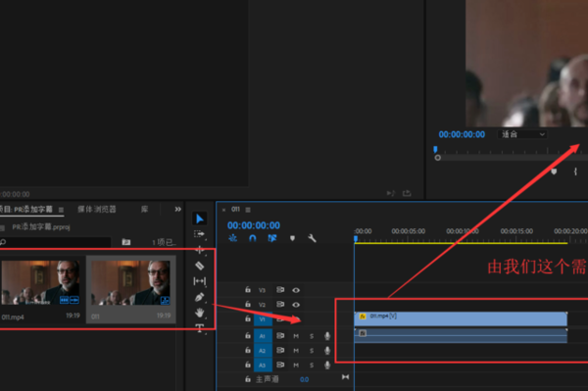Image resolution: width=588 pixels, height=391 pixels.
Task: Enable voice-over record on A2
Action: click(327, 351)
